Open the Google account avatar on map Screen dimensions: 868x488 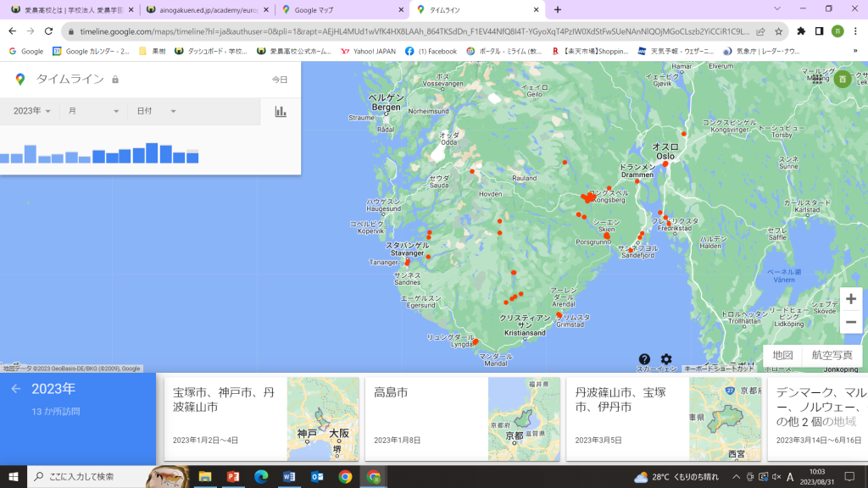[842, 79]
